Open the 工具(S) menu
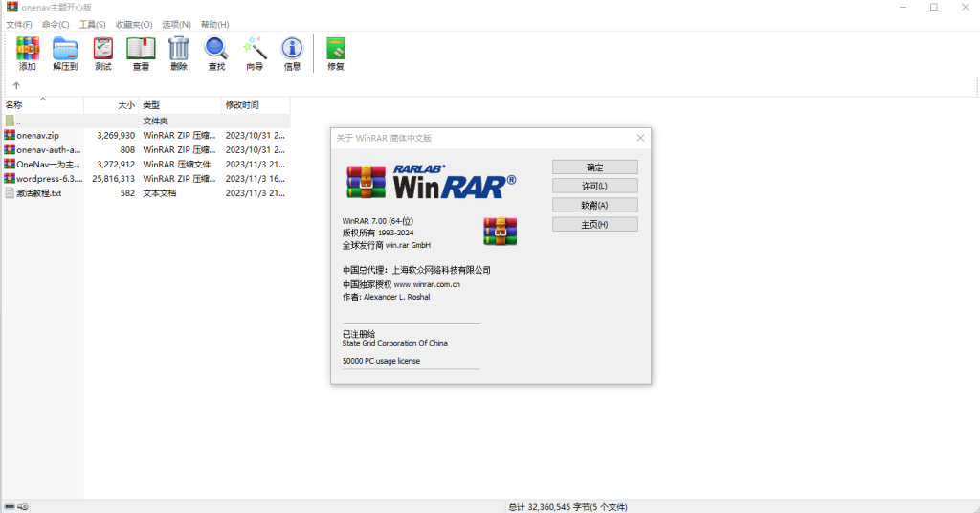 (x=92, y=24)
